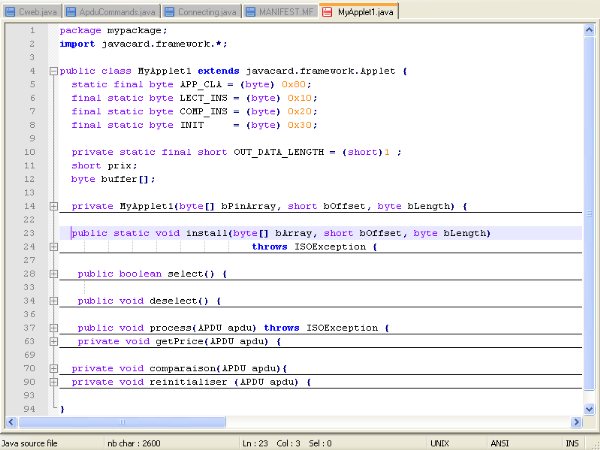Expand the folded MyApplet1 constructor at line 14
This screenshot has width=600, height=450.
point(53,206)
